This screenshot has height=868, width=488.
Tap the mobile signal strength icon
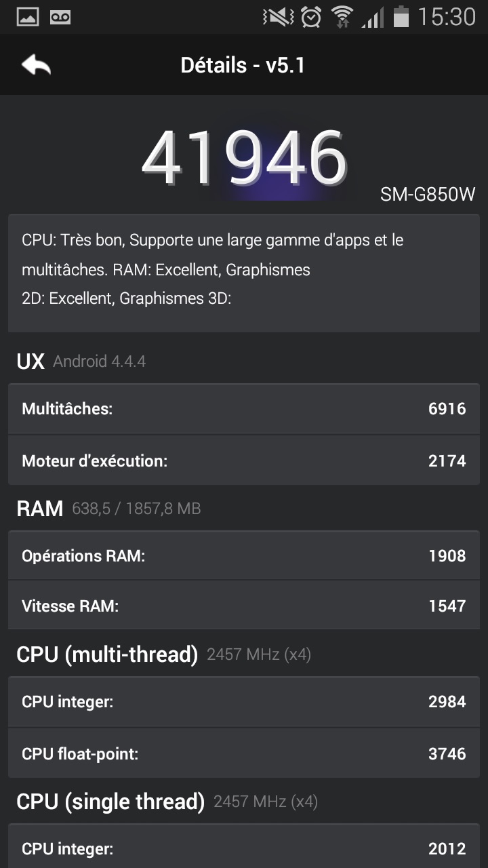pos(372,17)
